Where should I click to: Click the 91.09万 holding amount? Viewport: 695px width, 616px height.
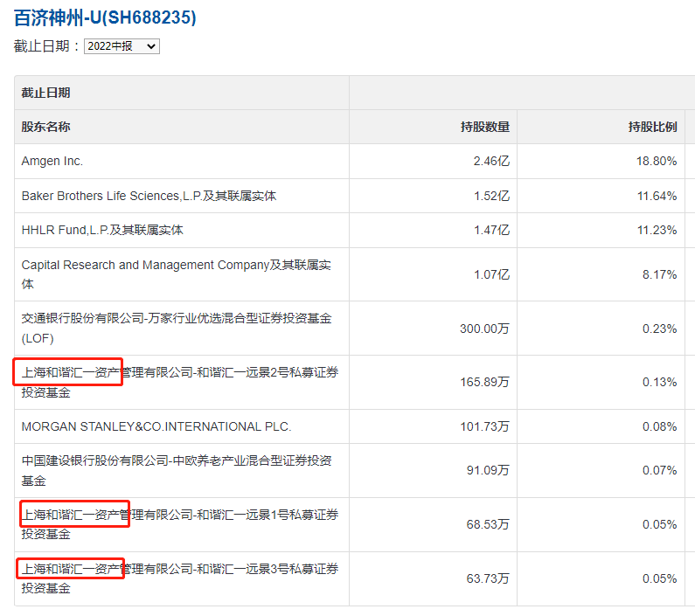488,470
